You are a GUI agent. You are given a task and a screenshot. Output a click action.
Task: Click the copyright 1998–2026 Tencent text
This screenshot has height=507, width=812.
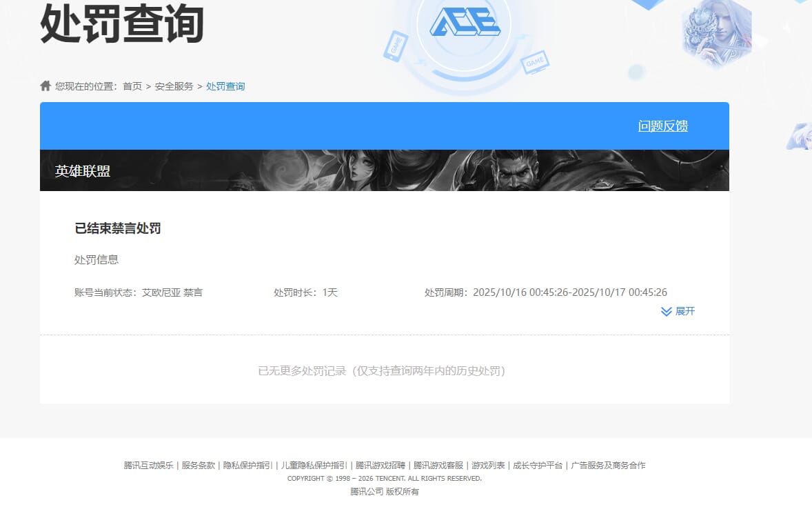point(384,479)
